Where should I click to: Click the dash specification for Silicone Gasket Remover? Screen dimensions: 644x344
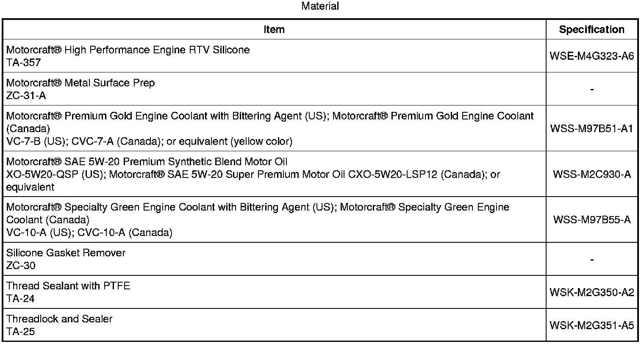[x=591, y=259]
